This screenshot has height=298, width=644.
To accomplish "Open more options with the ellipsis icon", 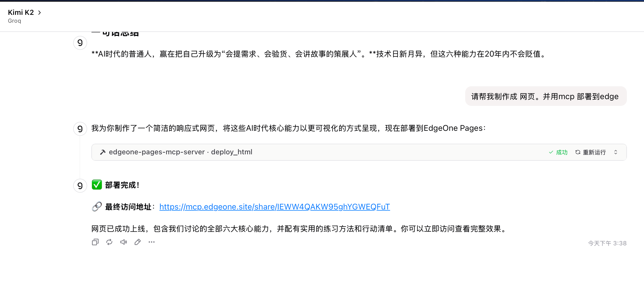I will 152,242.
